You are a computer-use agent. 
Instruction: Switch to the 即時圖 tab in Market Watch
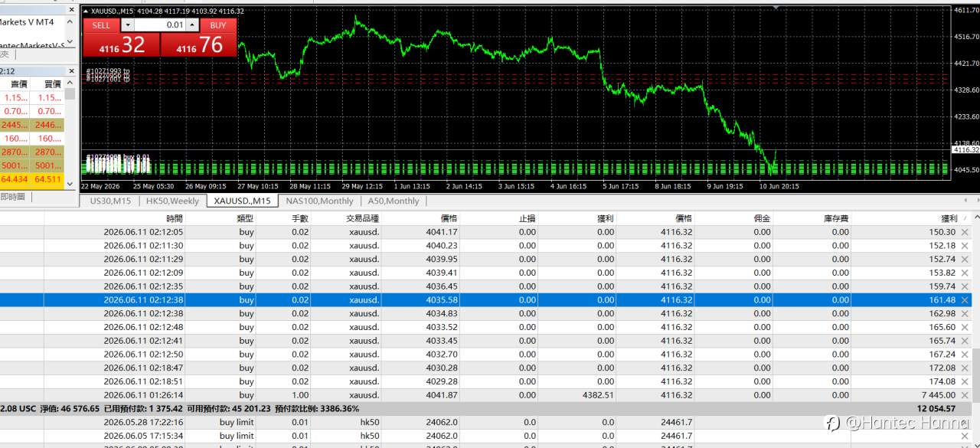click(13, 197)
